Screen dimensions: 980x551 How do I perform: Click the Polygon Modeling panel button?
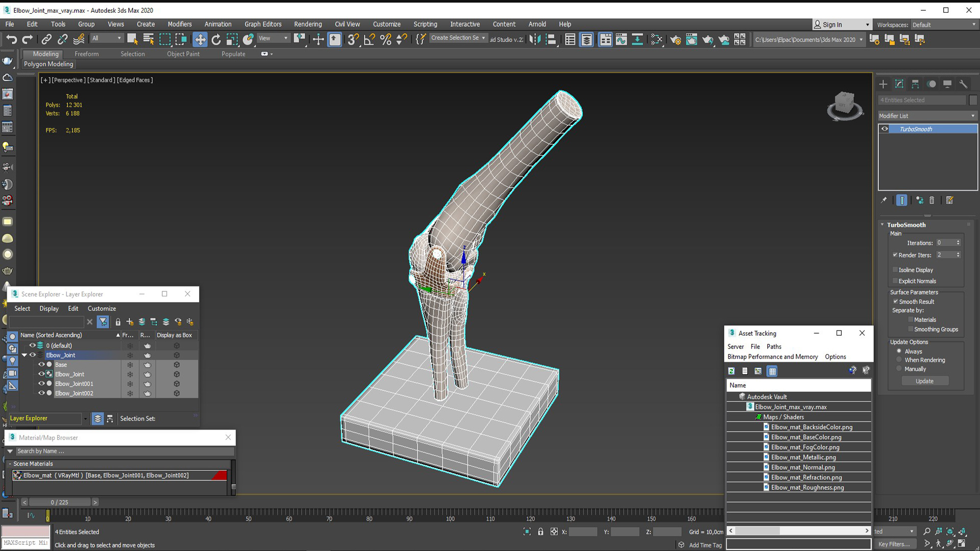pyautogui.click(x=48, y=64)
